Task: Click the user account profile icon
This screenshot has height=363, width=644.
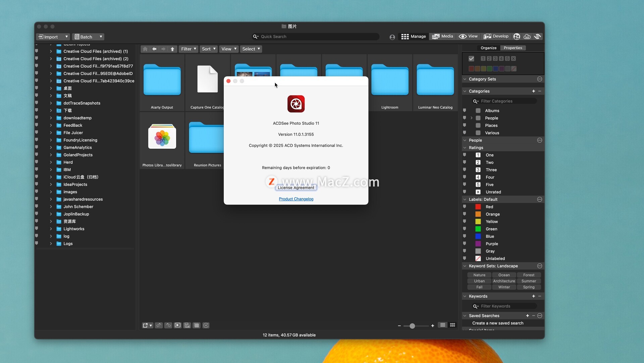Action: tap(392, 37)
